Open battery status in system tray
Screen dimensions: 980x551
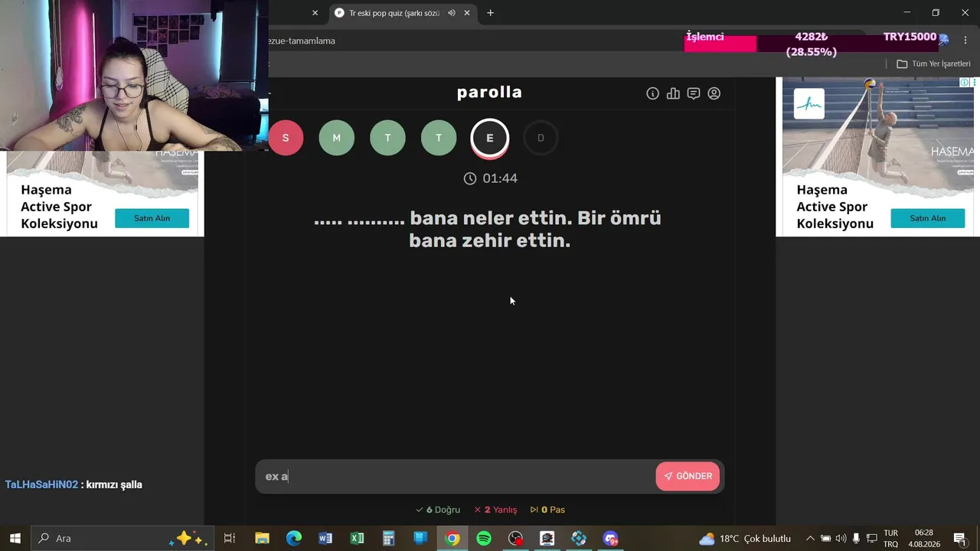point(825,539)
